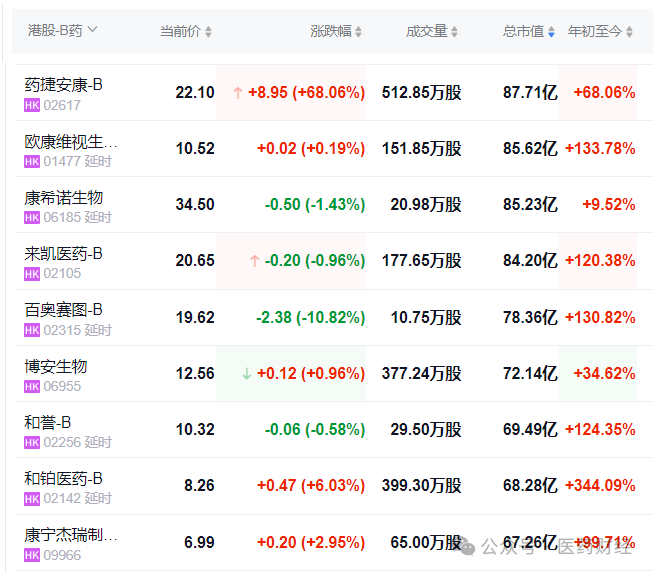Click 和誉-B year-to-date value +124.35%
Image resolution: width=653 pixels, height=573 pixels.
600,430
